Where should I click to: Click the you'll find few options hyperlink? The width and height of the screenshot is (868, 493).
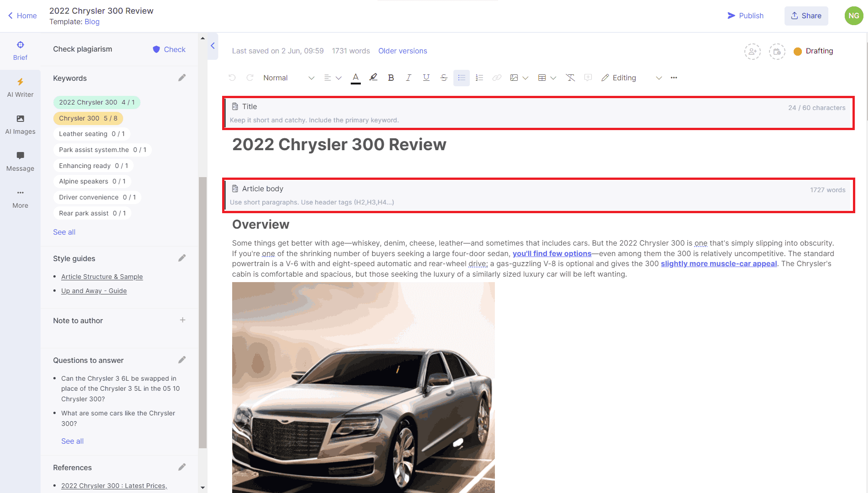(552, 253)
